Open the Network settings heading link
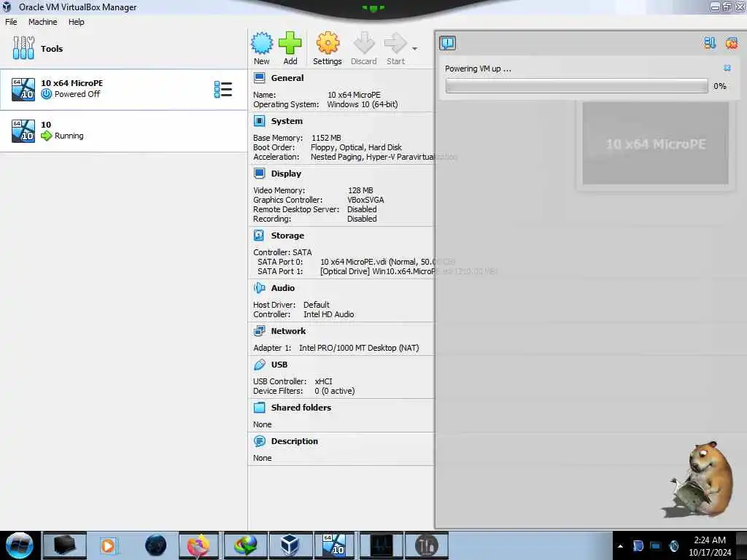Screen dimensions: 747x560 click(288, 331)
